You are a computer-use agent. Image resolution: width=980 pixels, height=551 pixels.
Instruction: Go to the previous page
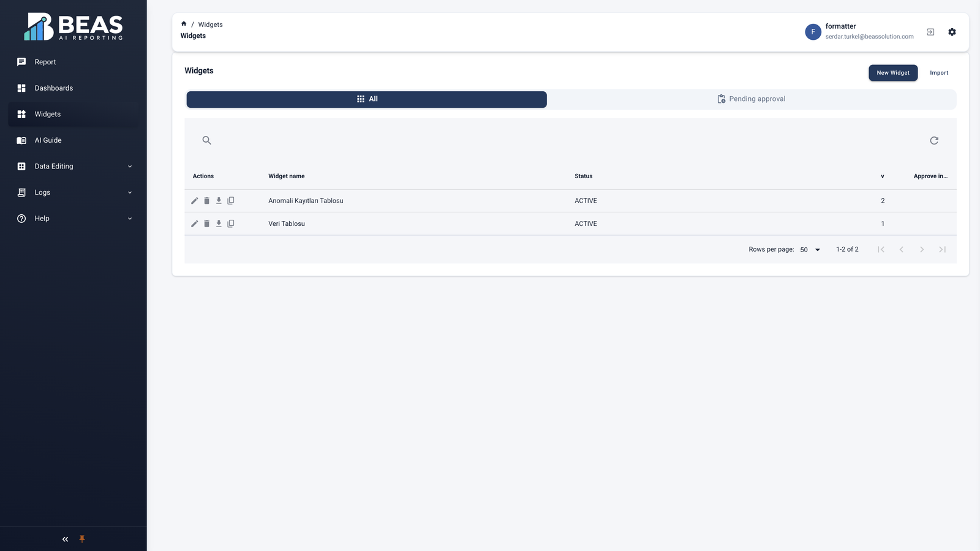[902, 250]
